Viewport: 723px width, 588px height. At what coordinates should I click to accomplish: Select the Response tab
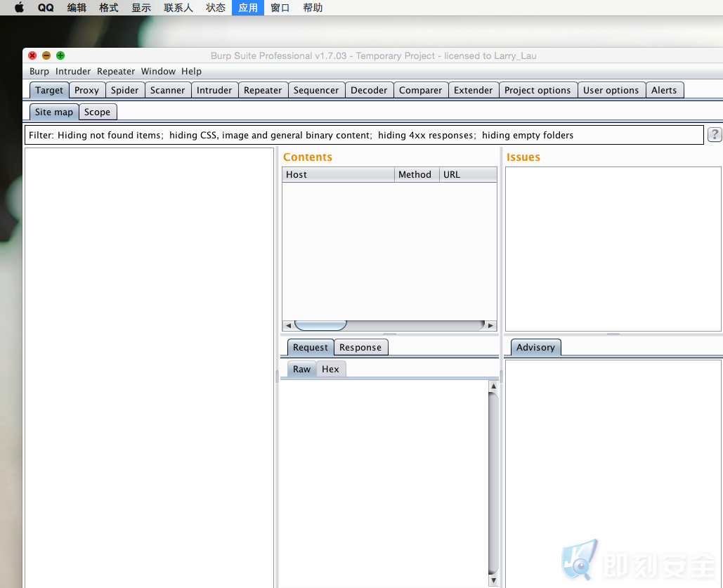pos(360,347)
